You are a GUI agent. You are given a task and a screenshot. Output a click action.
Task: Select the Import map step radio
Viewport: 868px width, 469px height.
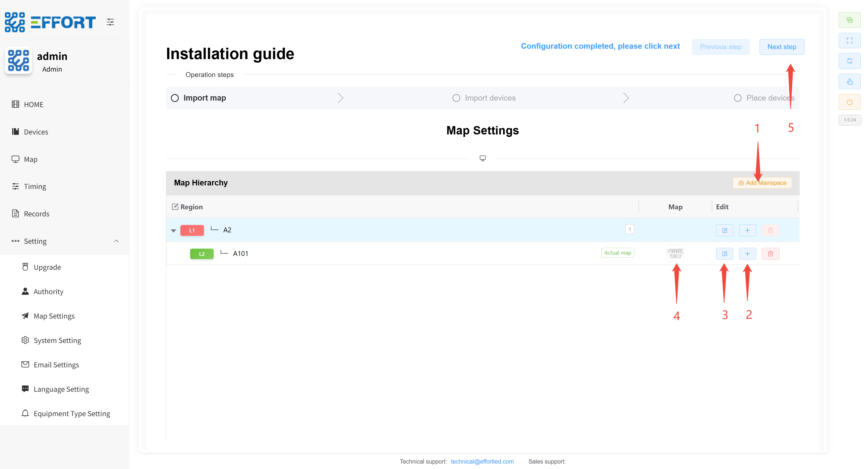point(175,98)
